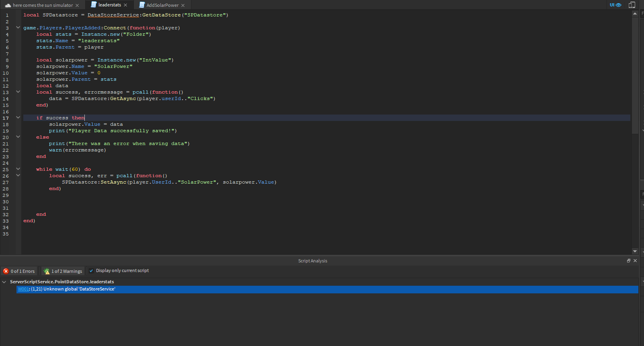Close the Script Analysis panel
This screenshot has height=346, width=644.
pos(635,261)
